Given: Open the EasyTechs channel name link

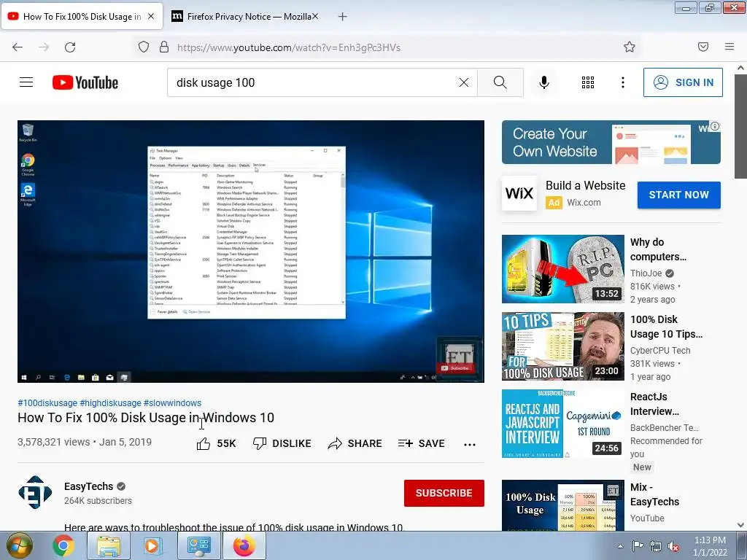Looking at the screenshot, I should coord(88,486).
